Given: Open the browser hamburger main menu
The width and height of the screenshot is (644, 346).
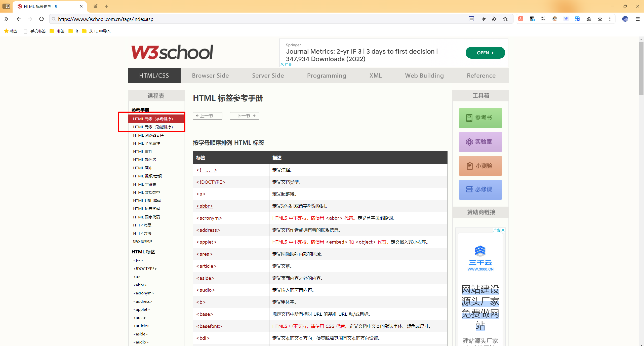Looking at the screenshot, I should pyautogui.click(x=638, y=19).
